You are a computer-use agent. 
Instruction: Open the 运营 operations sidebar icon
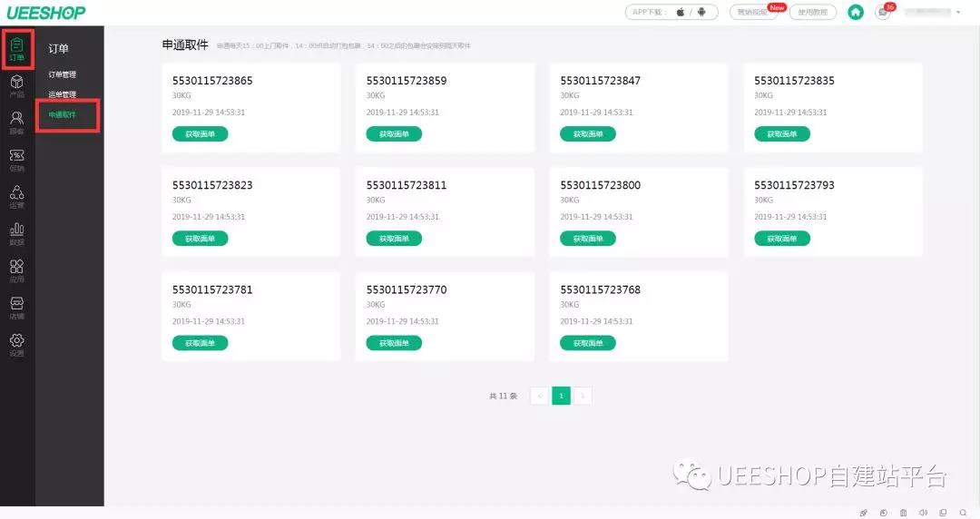17,197
